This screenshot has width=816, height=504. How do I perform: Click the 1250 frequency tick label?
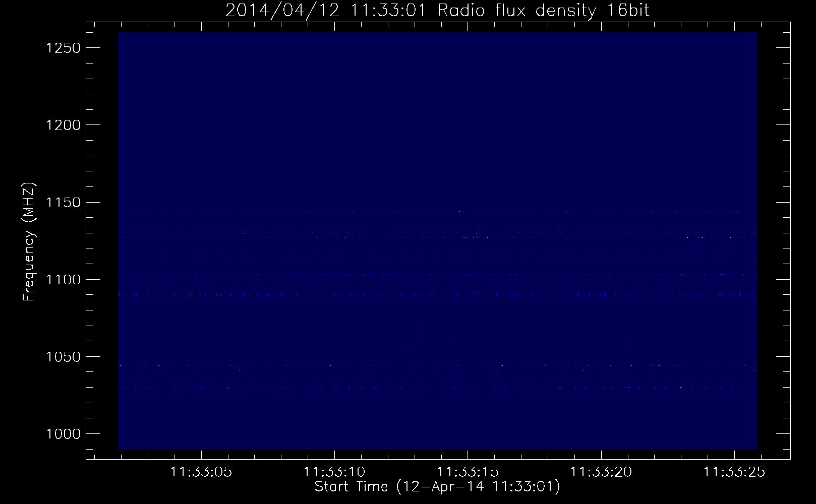tap(63, 48)
